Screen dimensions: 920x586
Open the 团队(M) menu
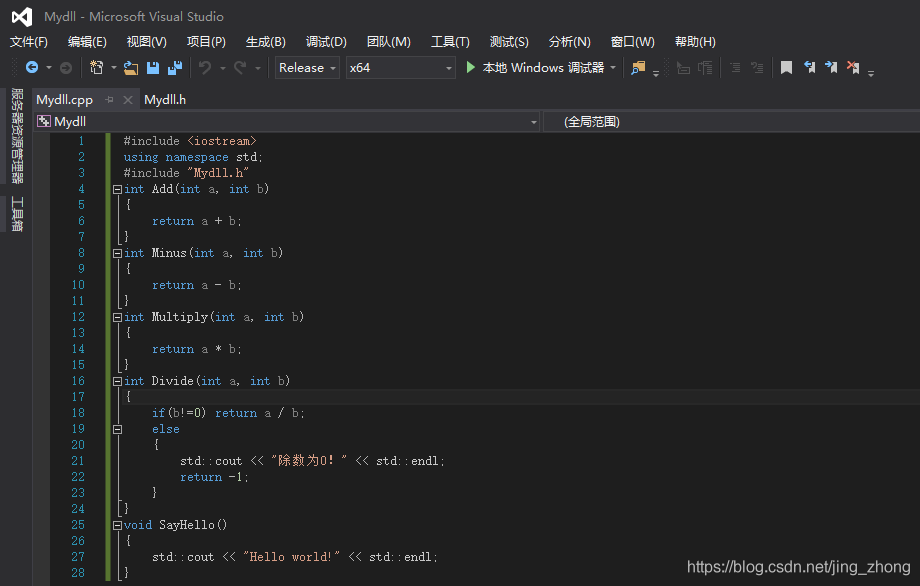tap(388, 42)
